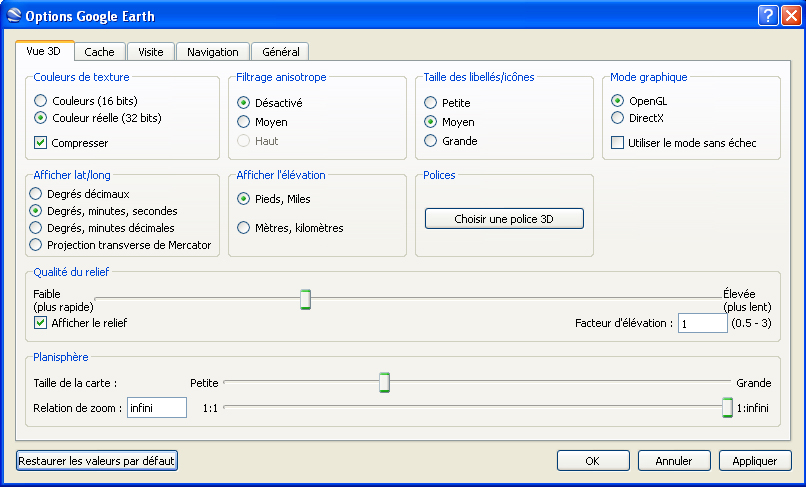Choose Grande label/icon size

coord(451,141)
